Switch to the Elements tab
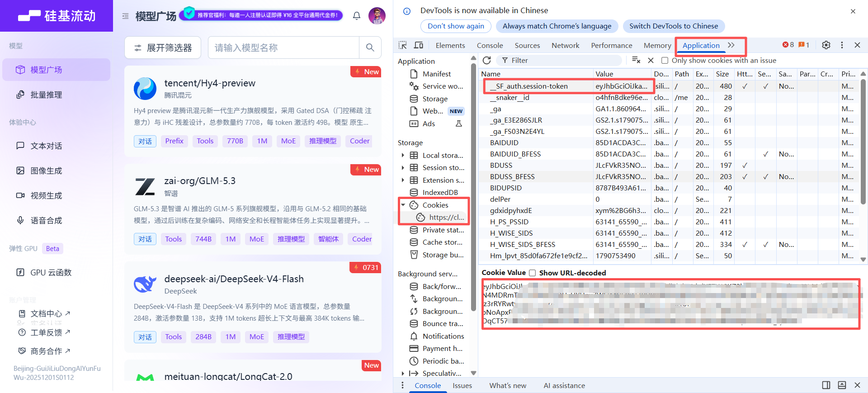868x393 pixels. click(x=450, y=45)
